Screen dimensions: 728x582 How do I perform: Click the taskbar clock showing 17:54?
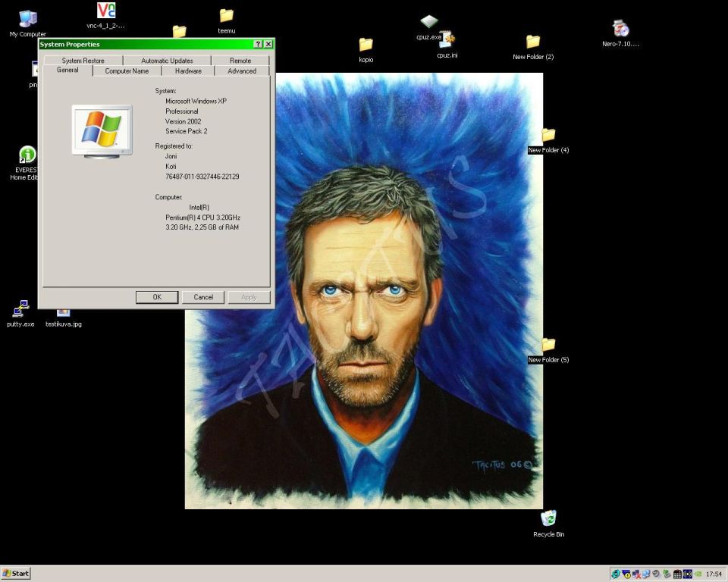tap(714, 574)
